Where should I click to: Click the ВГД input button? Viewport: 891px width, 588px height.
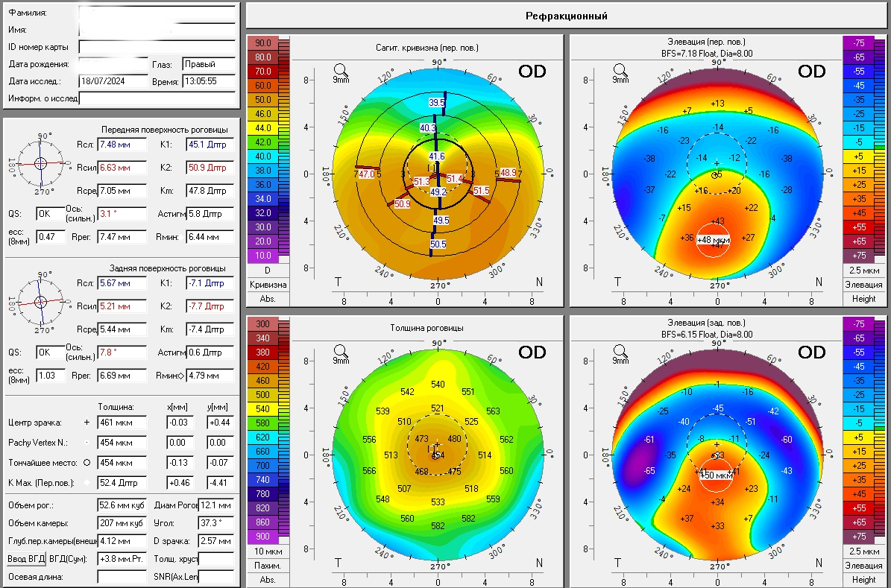coord(26,558)
